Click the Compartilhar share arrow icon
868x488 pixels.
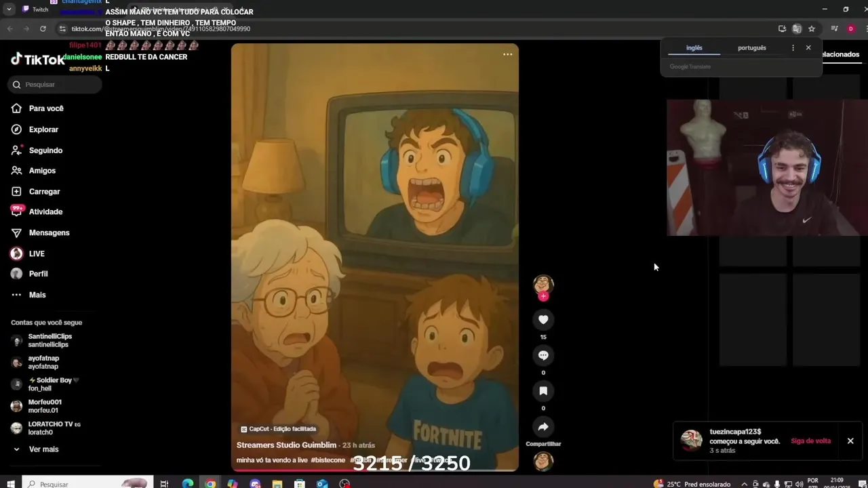[x=543, y=427]
